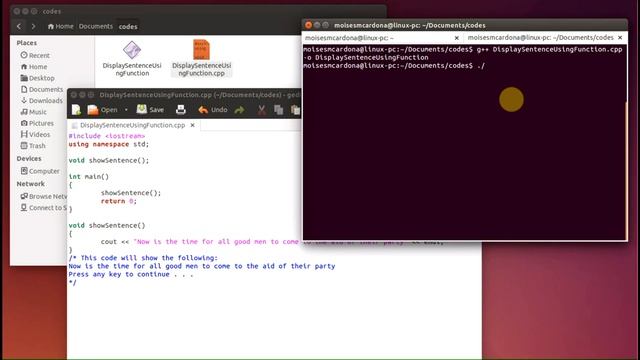Undo the last edit in gedit
Screen dimensions: 640x360
[213, 109]
